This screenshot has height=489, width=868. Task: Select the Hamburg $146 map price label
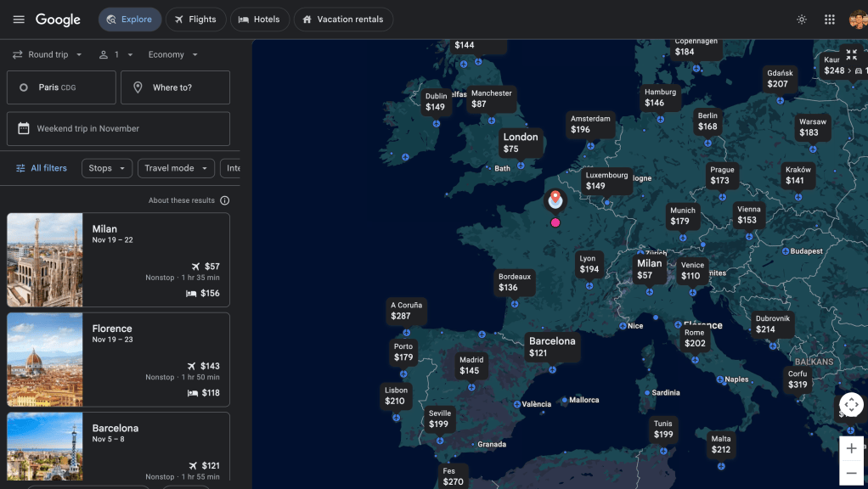coord(660,98)
